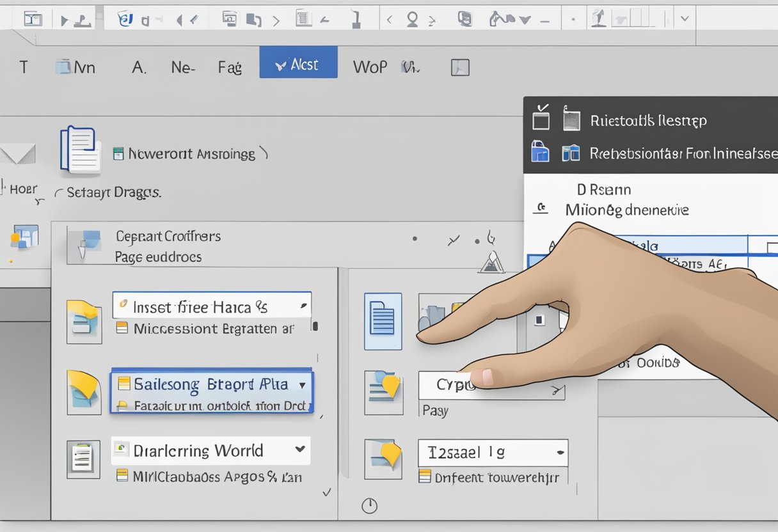
Task: Select the blue lined document icon
Action: click(383, 321)
